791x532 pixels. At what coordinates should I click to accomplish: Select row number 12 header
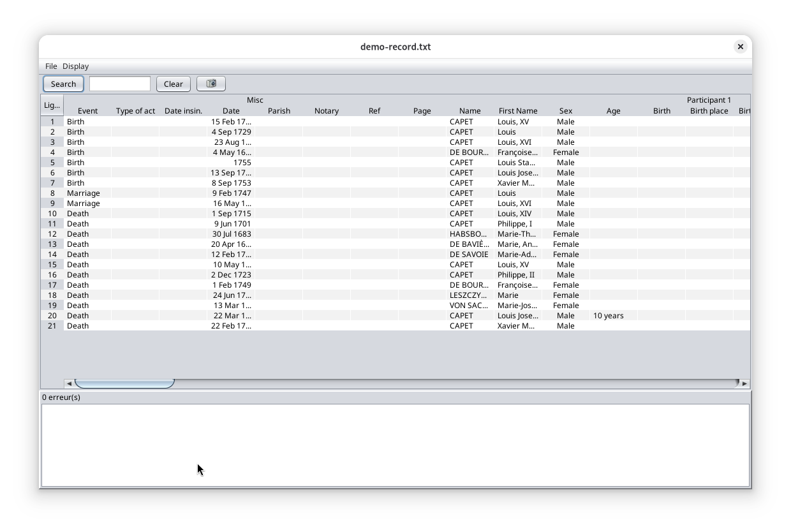(x=52, y=233)
